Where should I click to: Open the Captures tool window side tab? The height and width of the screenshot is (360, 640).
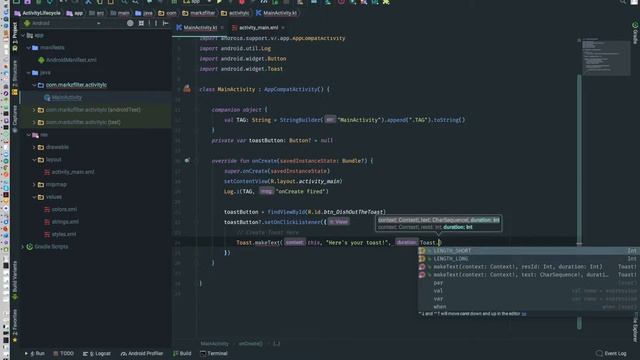coord(15,118)
